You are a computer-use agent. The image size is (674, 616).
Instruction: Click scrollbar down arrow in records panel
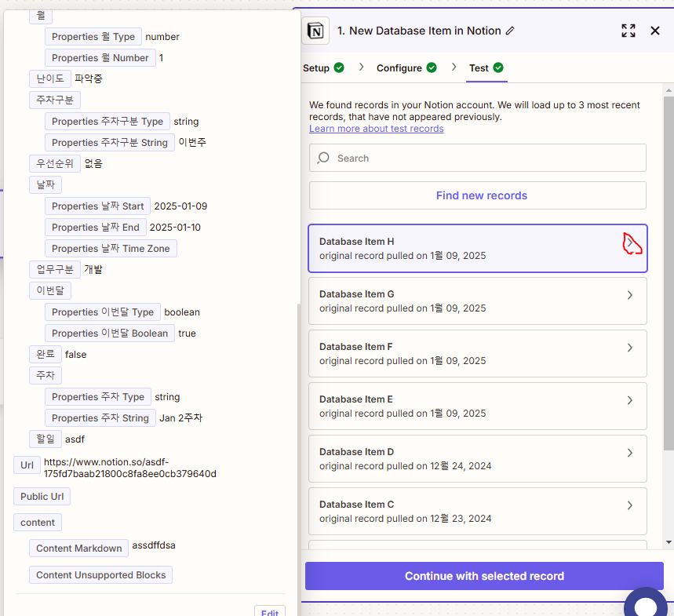(x=669, y=542)
